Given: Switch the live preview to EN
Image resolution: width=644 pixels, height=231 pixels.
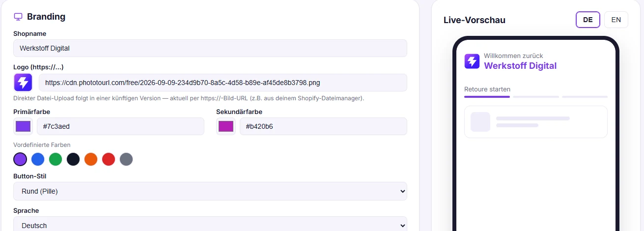Looking at the screenshot, I should [x=616, y=20].
